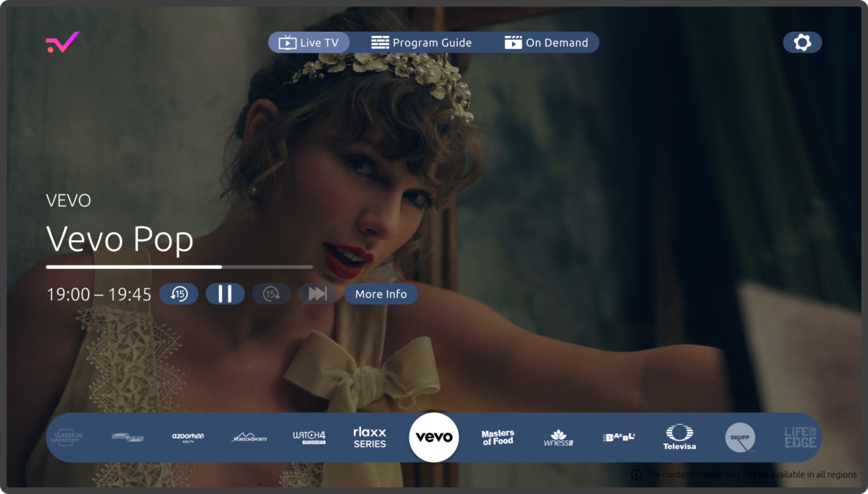Select the highlighted Vevo channel logo

tap(434, 437)
